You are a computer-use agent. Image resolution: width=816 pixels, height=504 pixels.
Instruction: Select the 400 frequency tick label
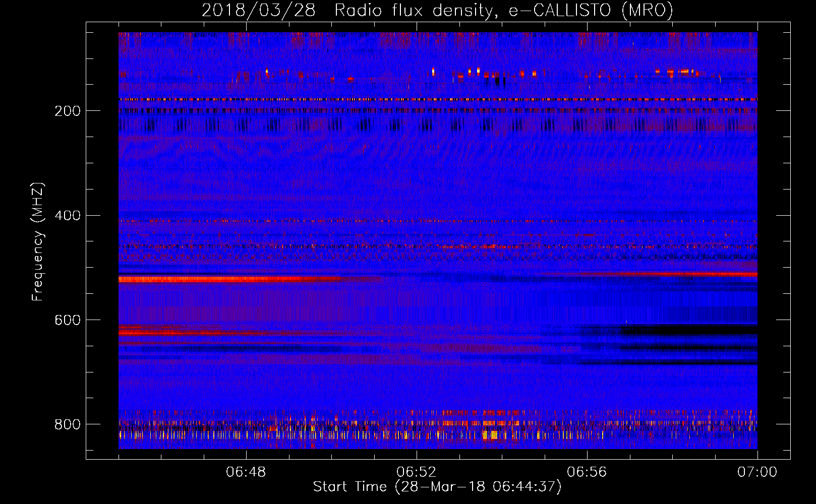point(68,216)
